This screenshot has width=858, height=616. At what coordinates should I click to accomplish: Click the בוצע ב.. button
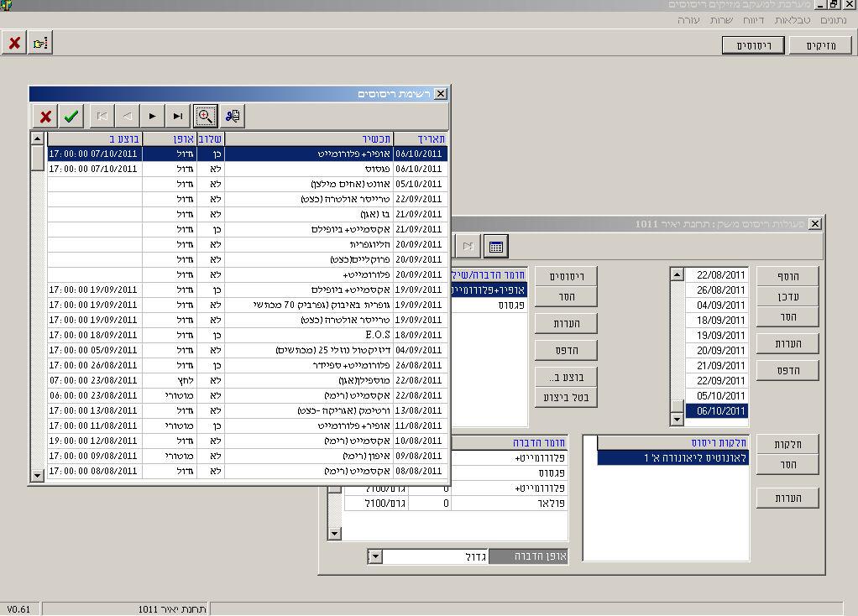[x=566, y=377]
